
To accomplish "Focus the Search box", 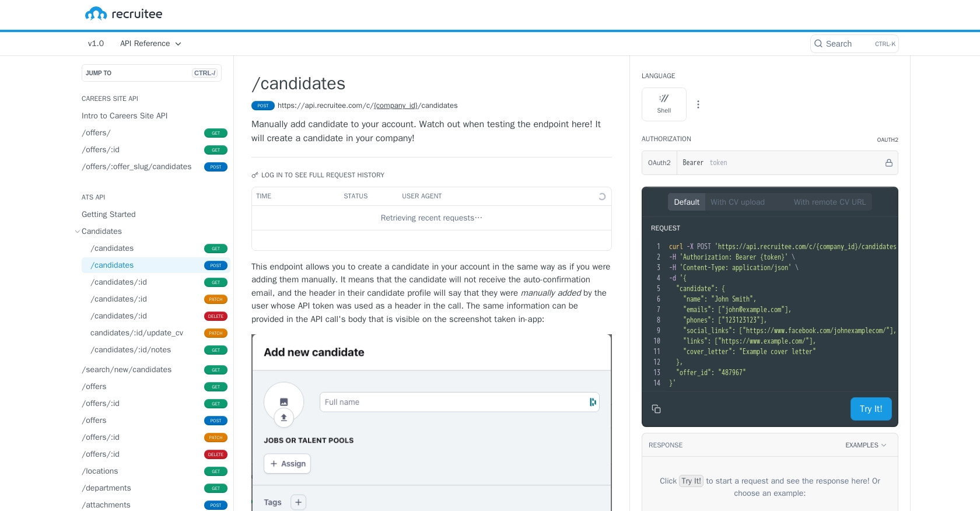I will click(x=854, y=44).
